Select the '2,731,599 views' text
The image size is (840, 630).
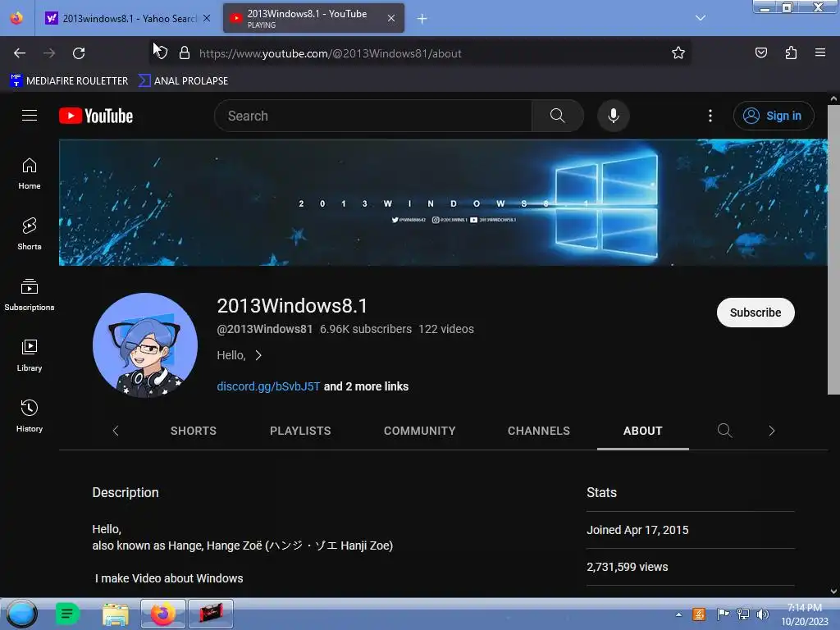point(628,567)
